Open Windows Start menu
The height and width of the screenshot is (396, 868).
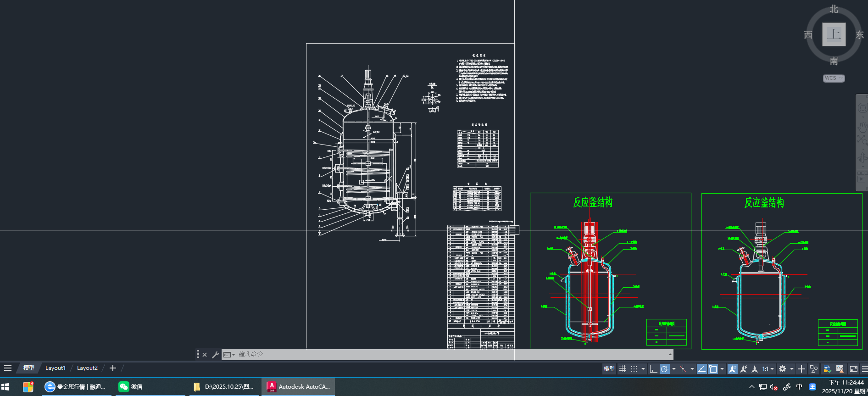pyautogui.click(x=6, y=387)
